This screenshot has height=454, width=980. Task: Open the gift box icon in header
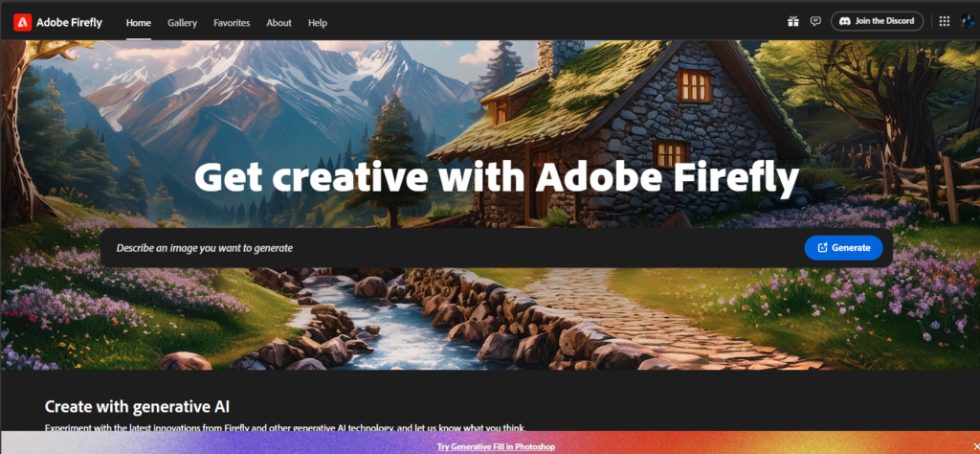(793, 21)
